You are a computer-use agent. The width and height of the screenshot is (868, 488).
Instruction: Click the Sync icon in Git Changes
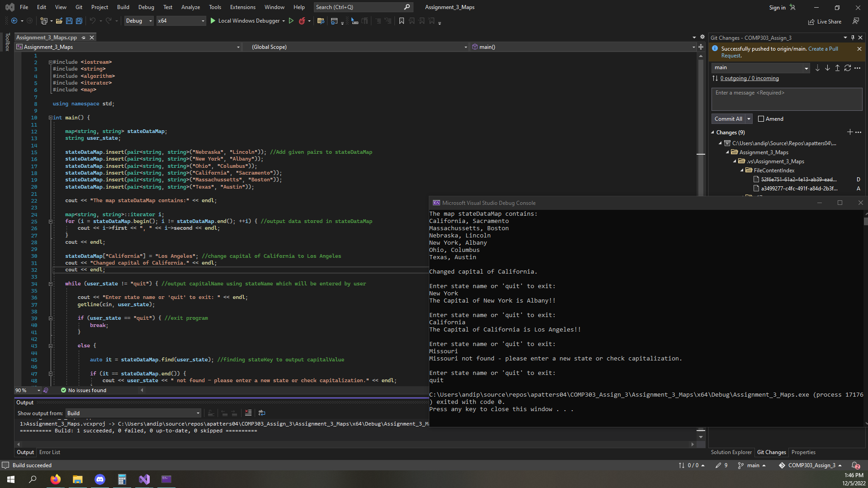coord(847,68)
